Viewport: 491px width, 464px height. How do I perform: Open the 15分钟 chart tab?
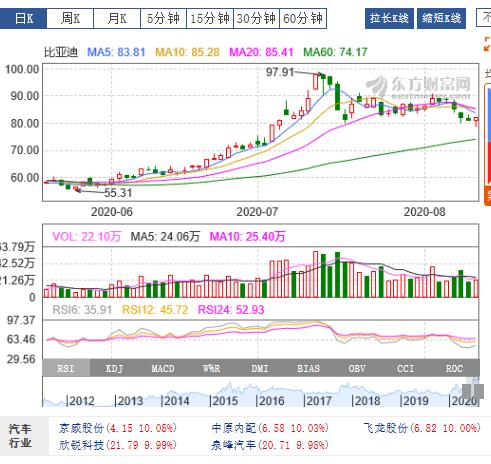(x=210, y=19)
